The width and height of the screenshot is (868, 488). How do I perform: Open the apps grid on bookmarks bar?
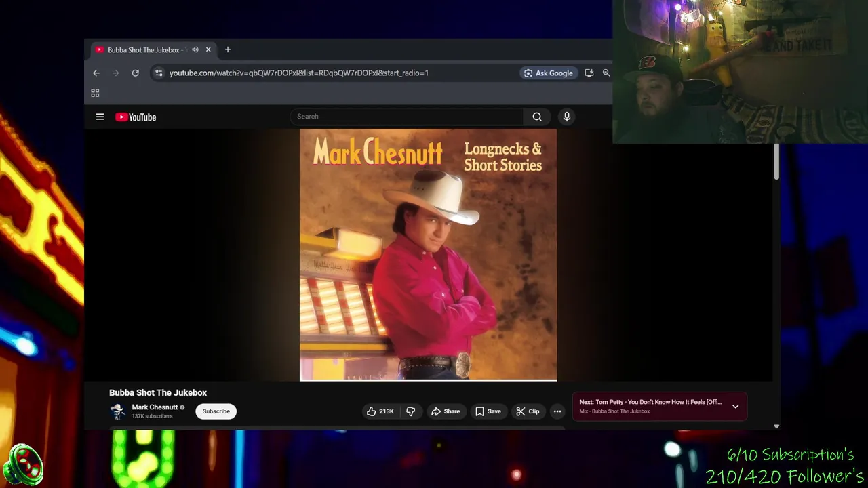pyautogui.click(x=95, y=93)
